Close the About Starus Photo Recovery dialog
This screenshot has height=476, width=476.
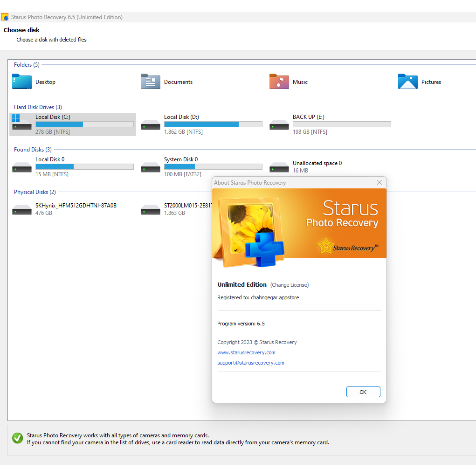tap(379, 182)
